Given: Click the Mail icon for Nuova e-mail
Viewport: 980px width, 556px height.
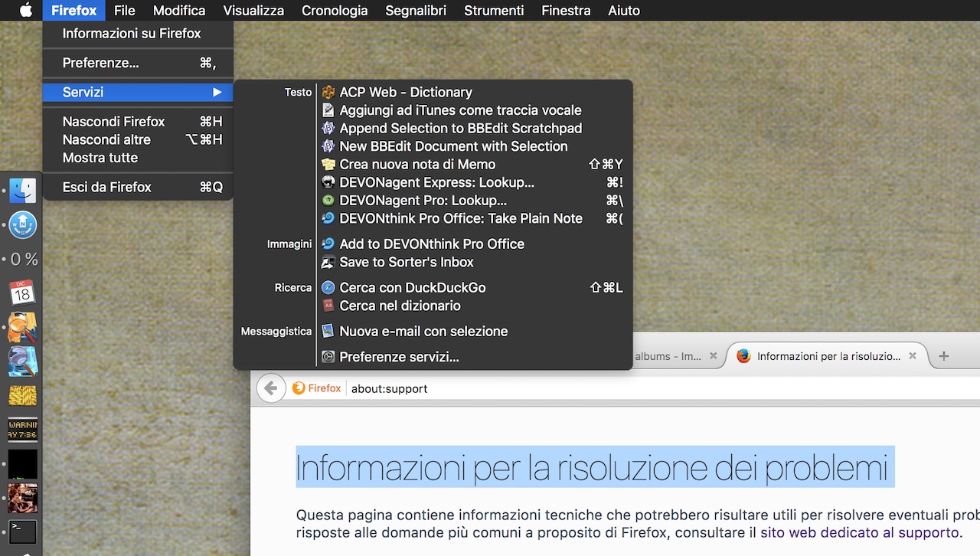Looking at the screenshot, I should point(328,331).
